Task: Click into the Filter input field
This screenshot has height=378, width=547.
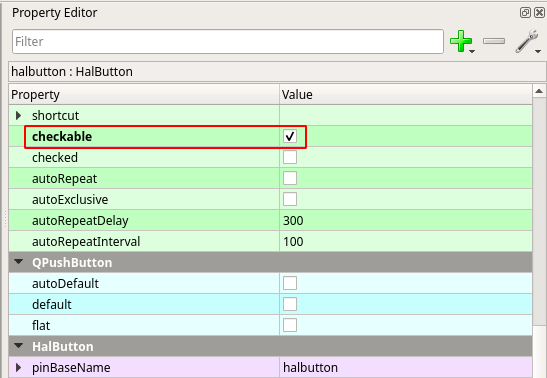Action: pos(228,41)
